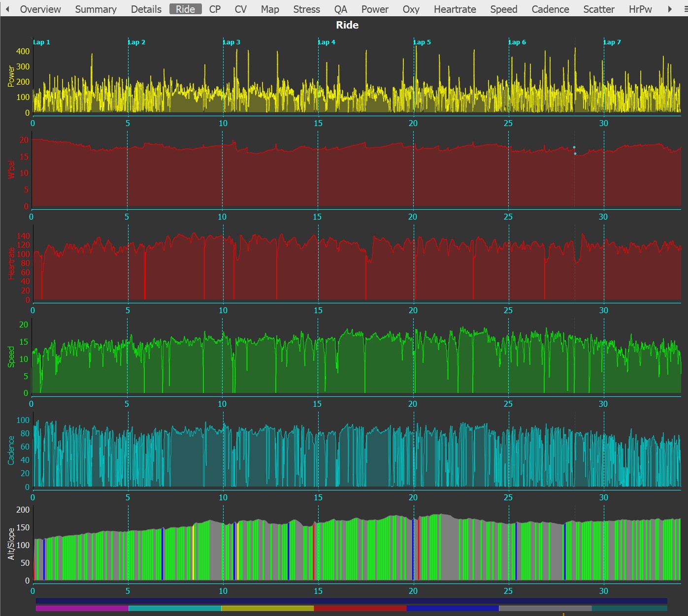Click the Cadence axis label
Image resolution: width=688 pixels, height=616 pixels.
11,451
